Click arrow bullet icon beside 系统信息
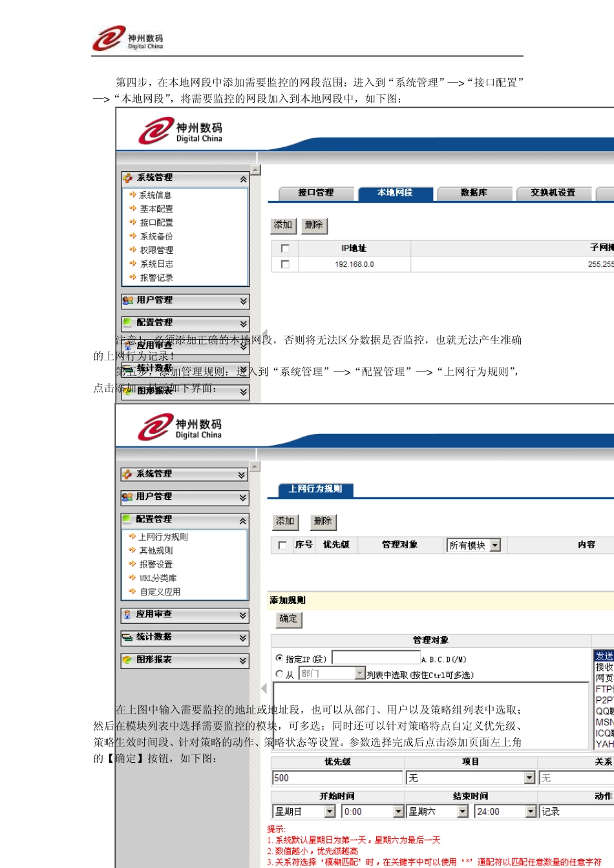Viewport: 614px width, 868px height. point(132,194)
